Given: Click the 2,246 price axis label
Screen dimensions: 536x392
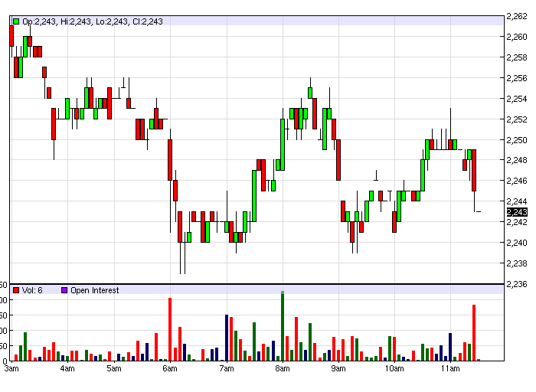Looking at the screenshot, I should [x=517, y=181].
